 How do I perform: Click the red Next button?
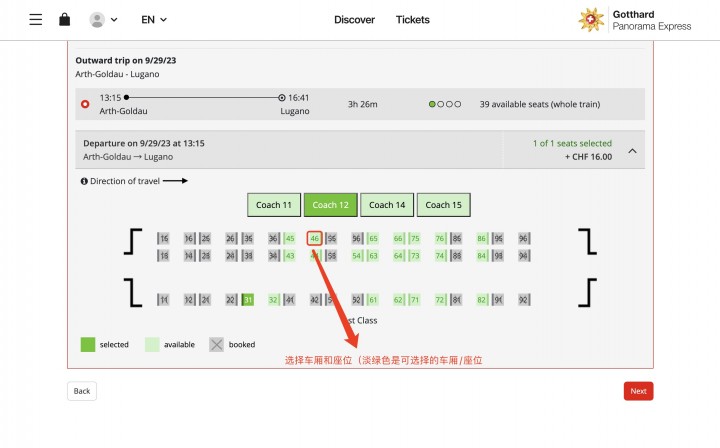(x=638, y=391)
